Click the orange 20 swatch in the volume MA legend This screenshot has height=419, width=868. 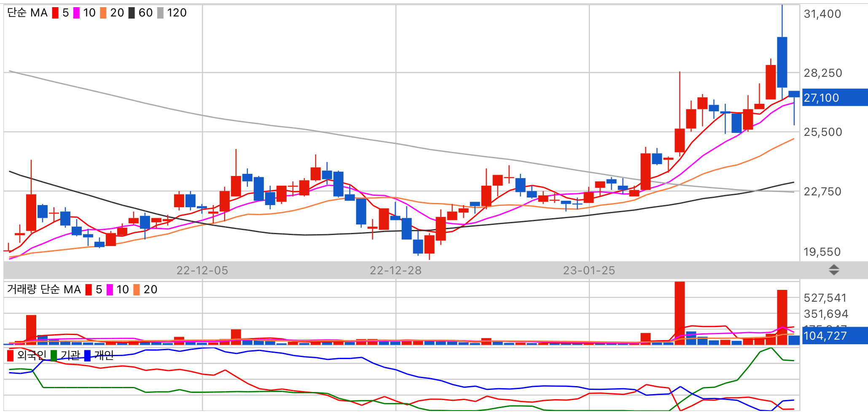pos(137,290)
